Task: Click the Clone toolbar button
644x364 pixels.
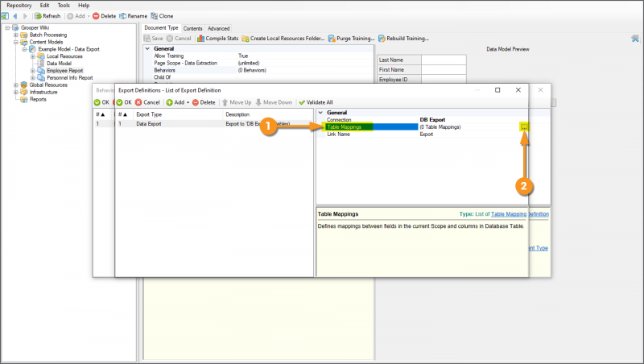Action: (162, 16)
